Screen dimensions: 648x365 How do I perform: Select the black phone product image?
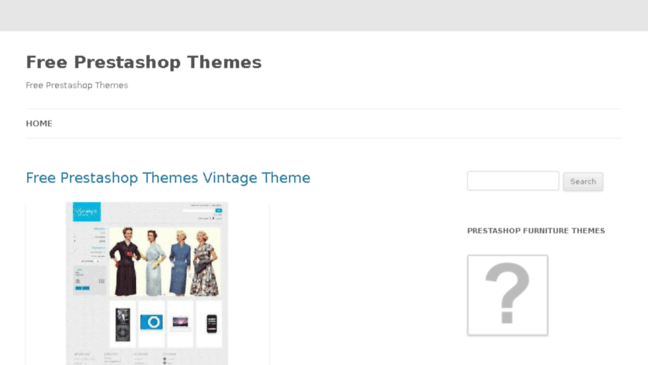(212, 323)
